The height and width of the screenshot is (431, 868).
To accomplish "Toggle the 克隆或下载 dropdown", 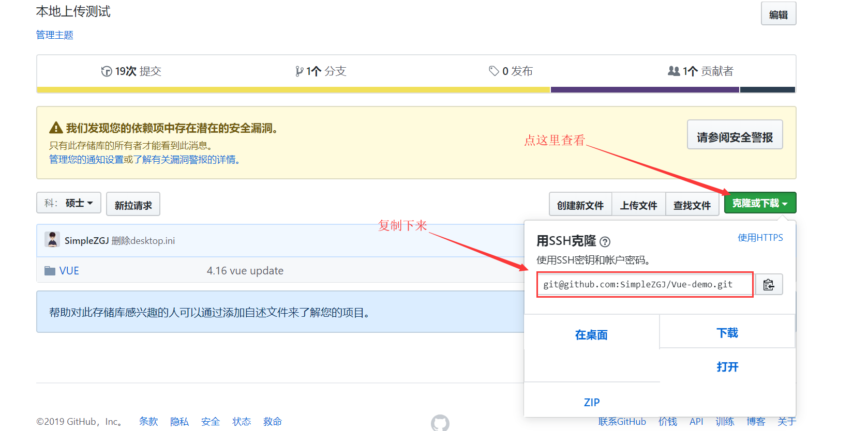I will pos(760,203).
